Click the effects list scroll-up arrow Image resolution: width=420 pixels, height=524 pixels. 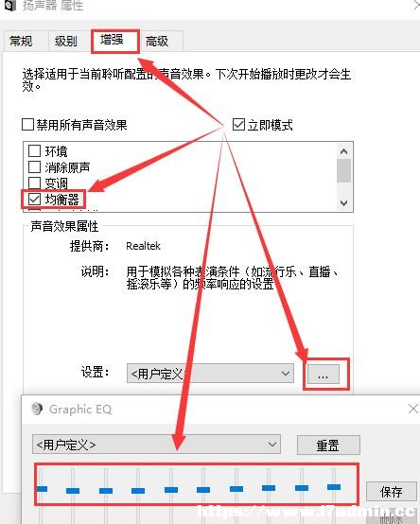coord(343,151)
